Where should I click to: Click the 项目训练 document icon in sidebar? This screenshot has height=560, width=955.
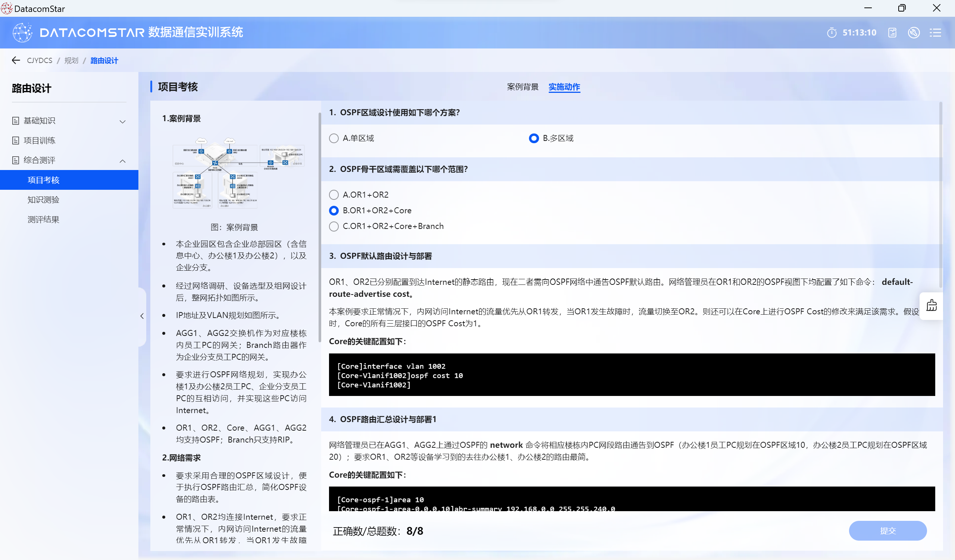(x=16, y=141)
